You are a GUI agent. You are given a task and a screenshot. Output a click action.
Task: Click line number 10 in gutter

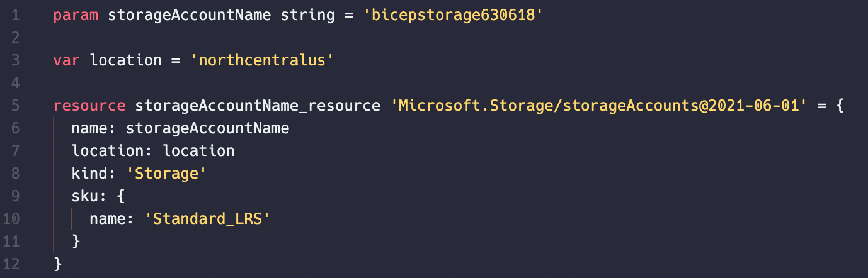pos(12,219)
